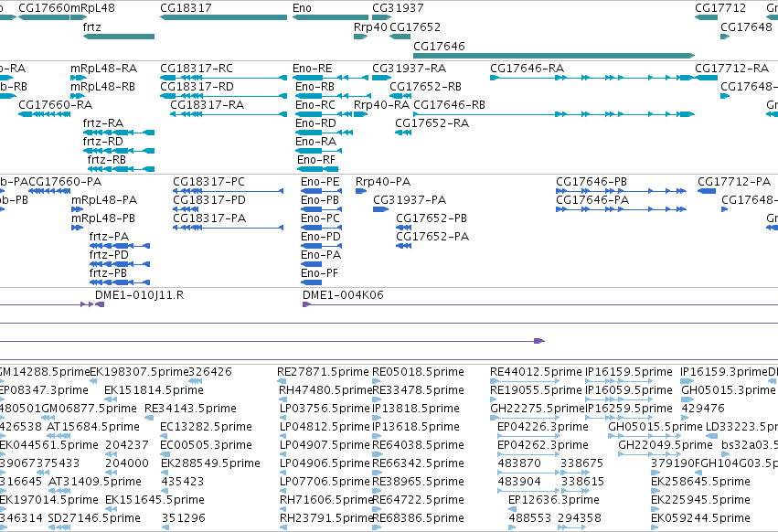The width and height of the screenshot is (778, 532).
Task: Select the Eno gene label
Action: point(303,8)
